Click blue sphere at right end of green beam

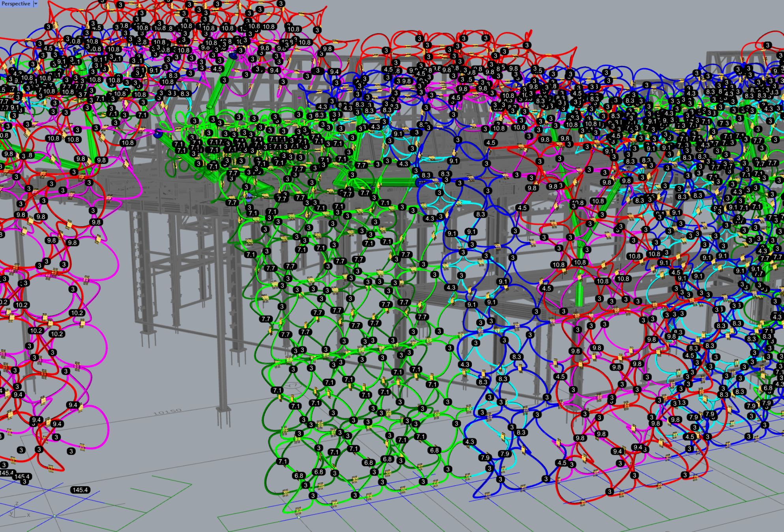click(419, 182)
